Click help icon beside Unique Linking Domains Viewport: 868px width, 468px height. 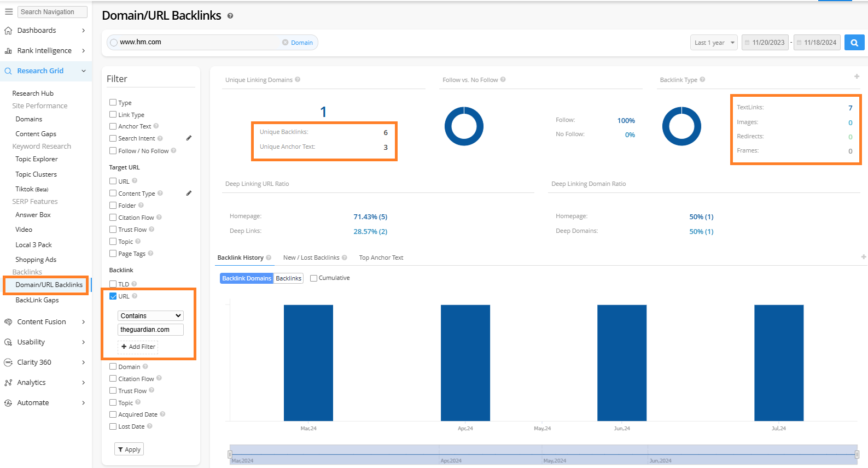click(298, 80)
